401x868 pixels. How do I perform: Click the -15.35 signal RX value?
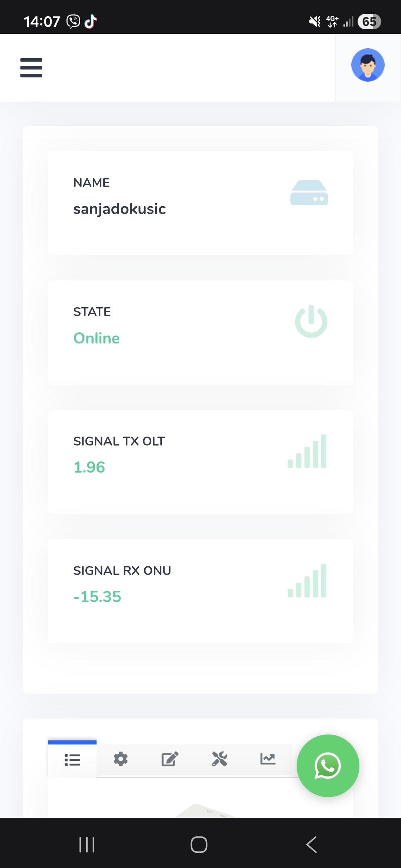coord(97,597)
